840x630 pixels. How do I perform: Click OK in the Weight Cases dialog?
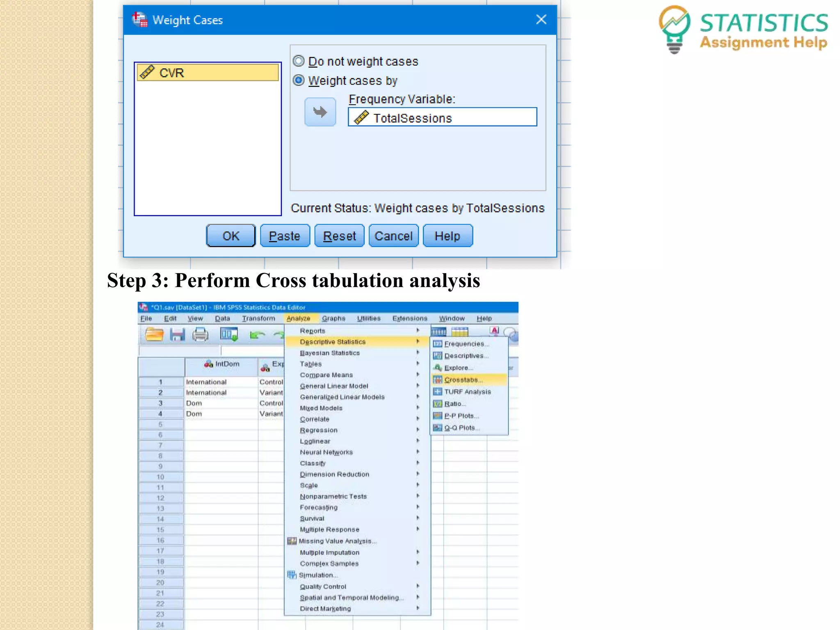[231, 236]
